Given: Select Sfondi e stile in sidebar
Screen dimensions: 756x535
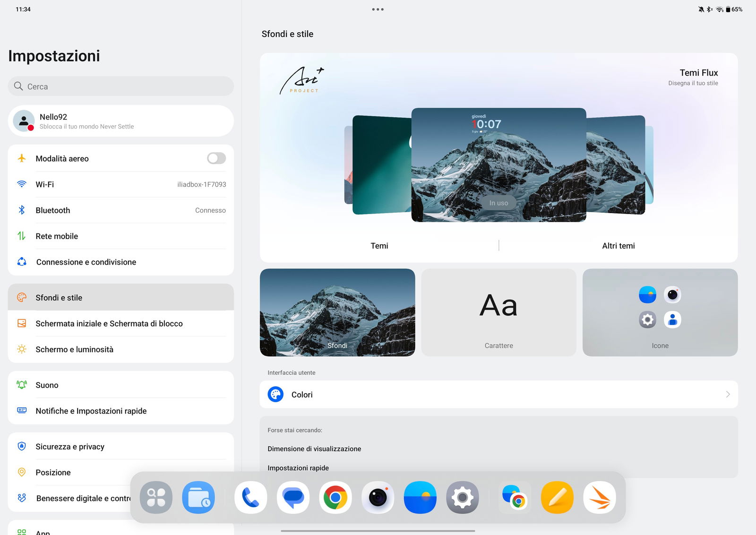Looking at the screenshot, I should pos(121,297).
